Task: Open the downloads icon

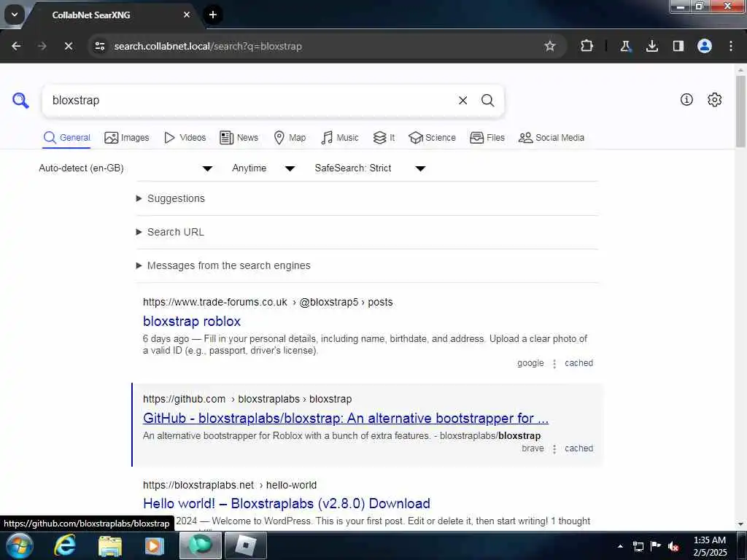Action: point(651,46)
